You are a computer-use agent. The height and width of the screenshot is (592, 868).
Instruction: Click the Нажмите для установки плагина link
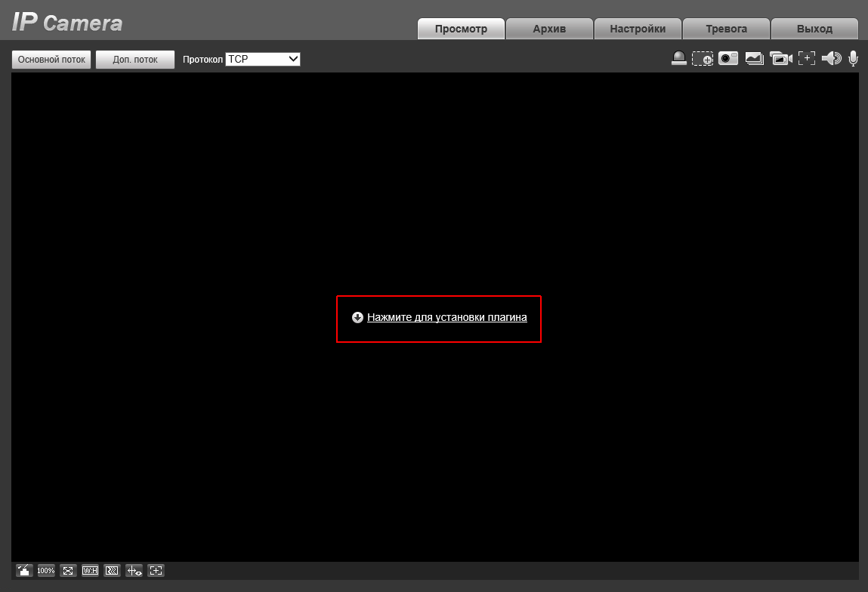coord(446,318)
